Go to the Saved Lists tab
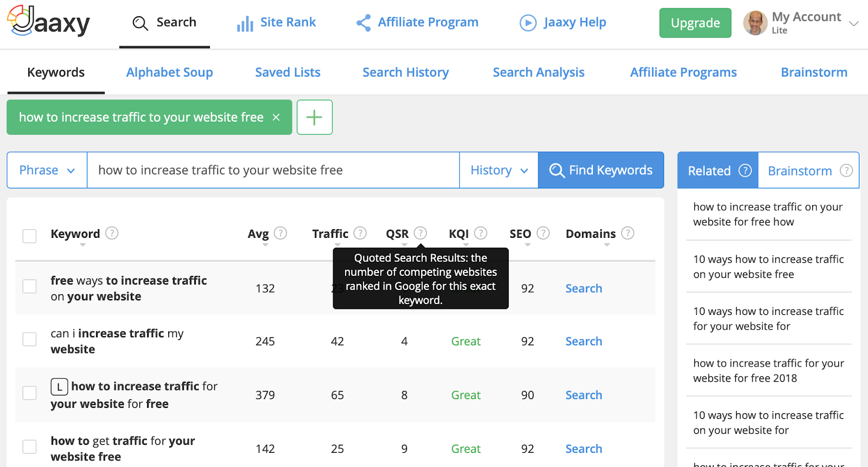 pyautogui.click(x=288, y=72)
